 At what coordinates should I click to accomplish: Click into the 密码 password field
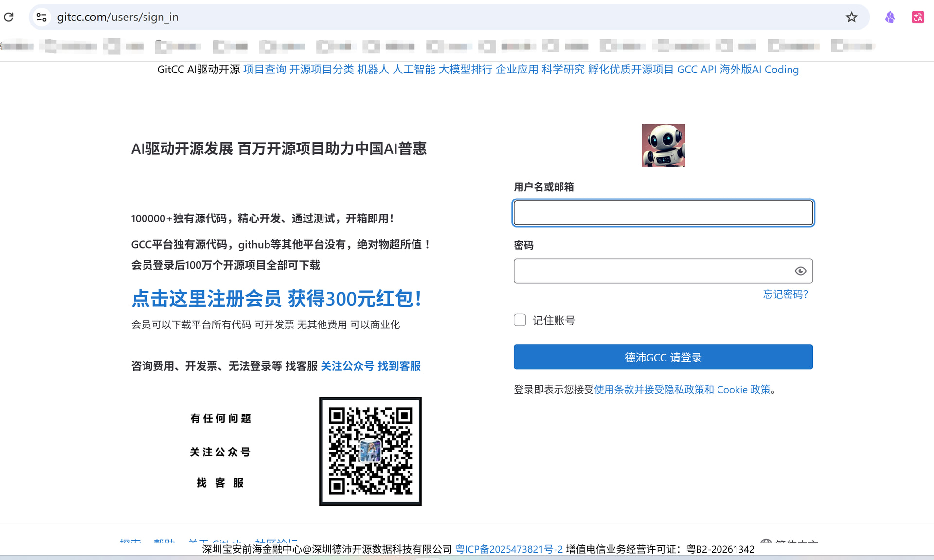tap(663, 271)
